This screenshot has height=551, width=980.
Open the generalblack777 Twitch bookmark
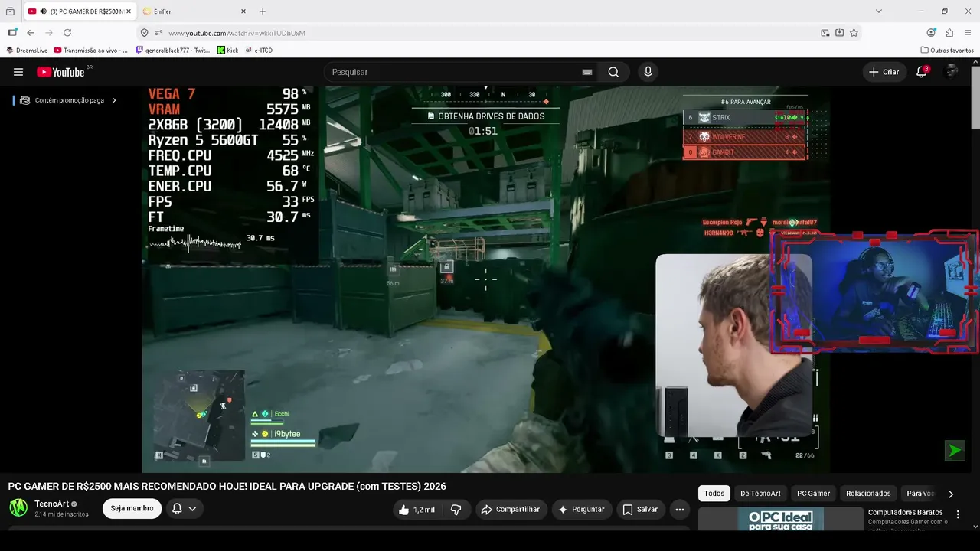172,51
